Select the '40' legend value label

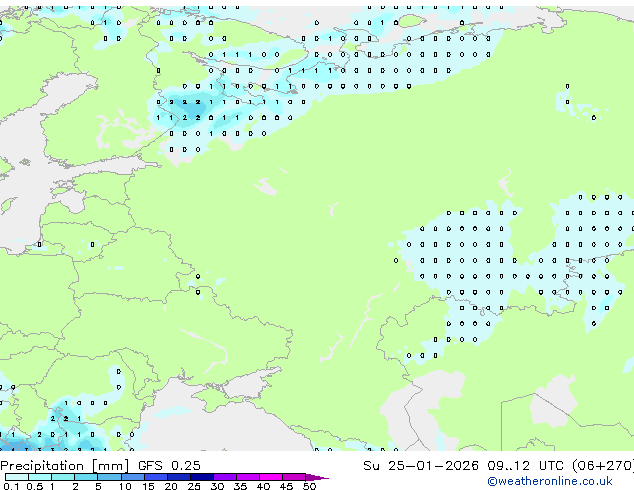tap(263, 486)
